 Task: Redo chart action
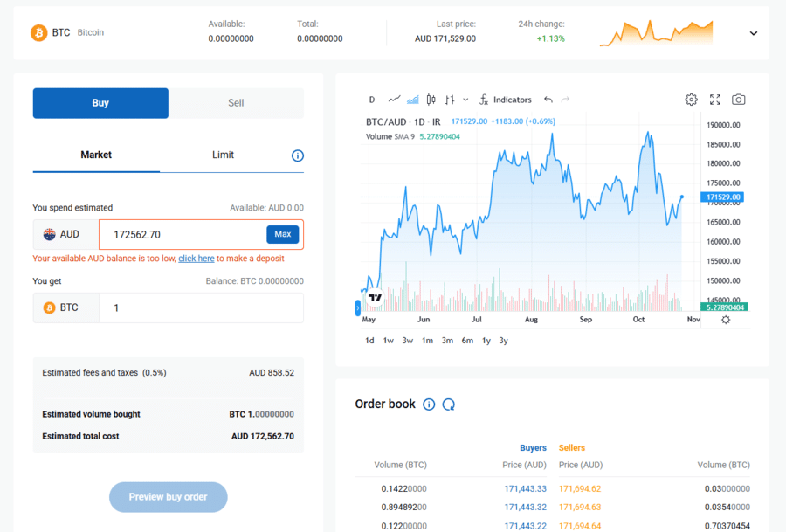[565, 100]
